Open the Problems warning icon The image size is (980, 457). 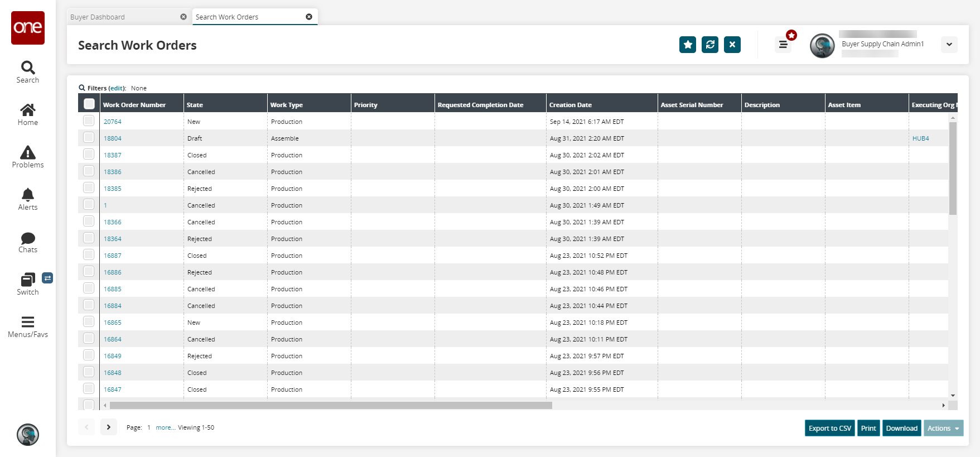pyautogui.click(x=28, y=152)
